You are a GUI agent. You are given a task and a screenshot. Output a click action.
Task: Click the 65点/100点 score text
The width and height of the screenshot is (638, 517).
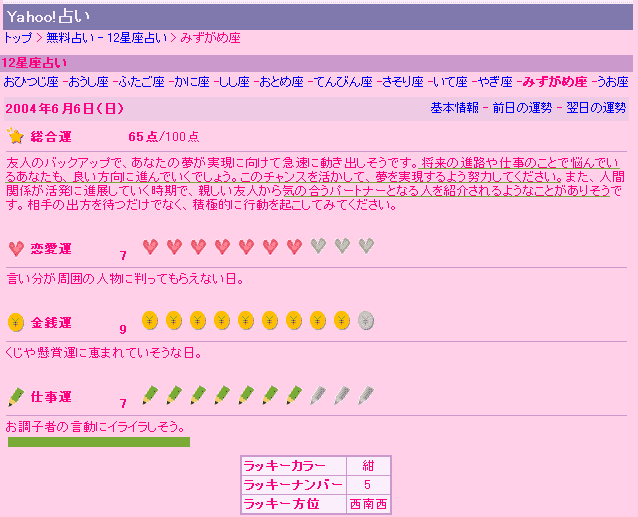point(164,137)
